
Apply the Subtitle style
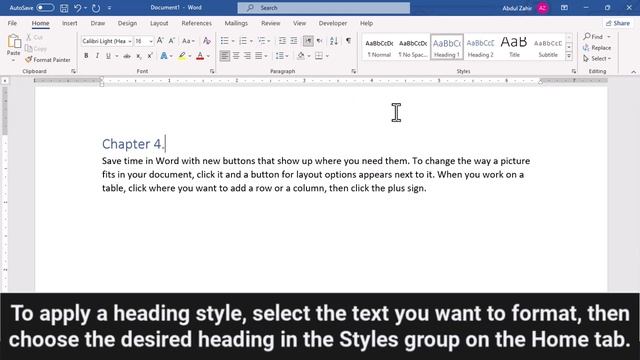coord(548,47)
